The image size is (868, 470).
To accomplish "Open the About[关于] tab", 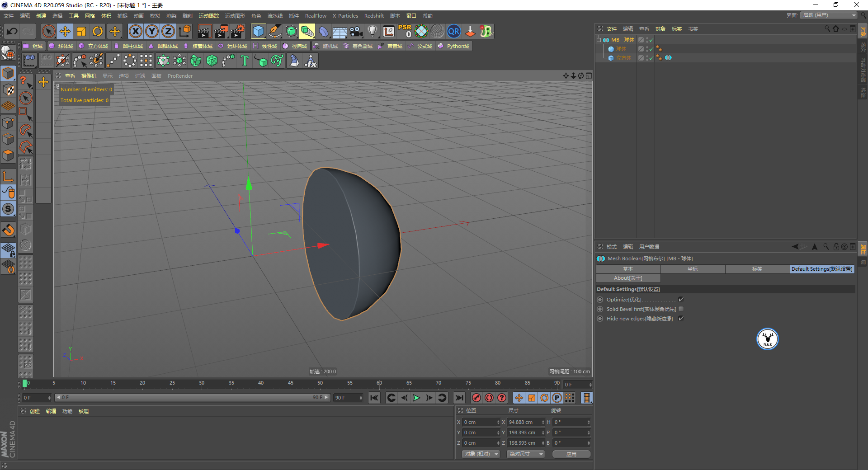I will coord(628,278).
